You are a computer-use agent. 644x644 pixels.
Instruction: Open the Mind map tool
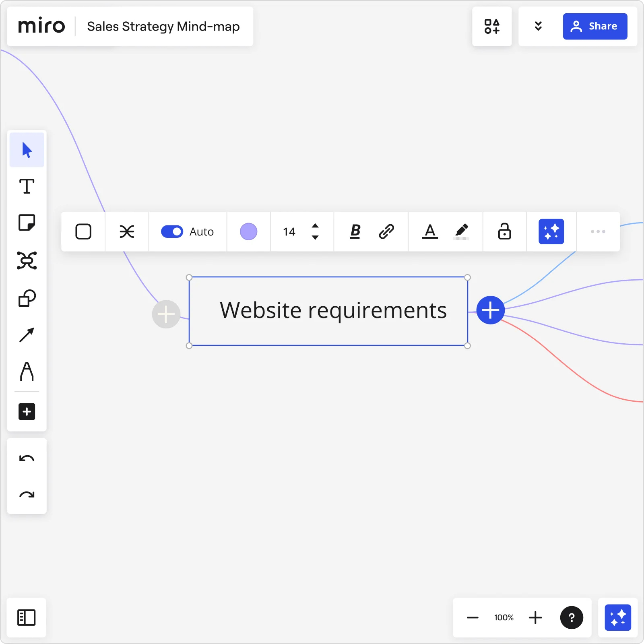click(x=27, y=261)
